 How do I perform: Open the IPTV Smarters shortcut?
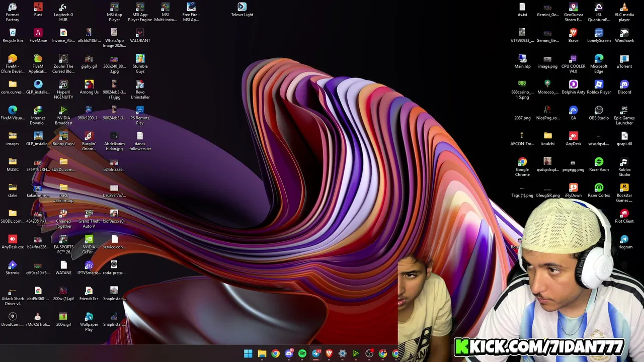[89, 267]
